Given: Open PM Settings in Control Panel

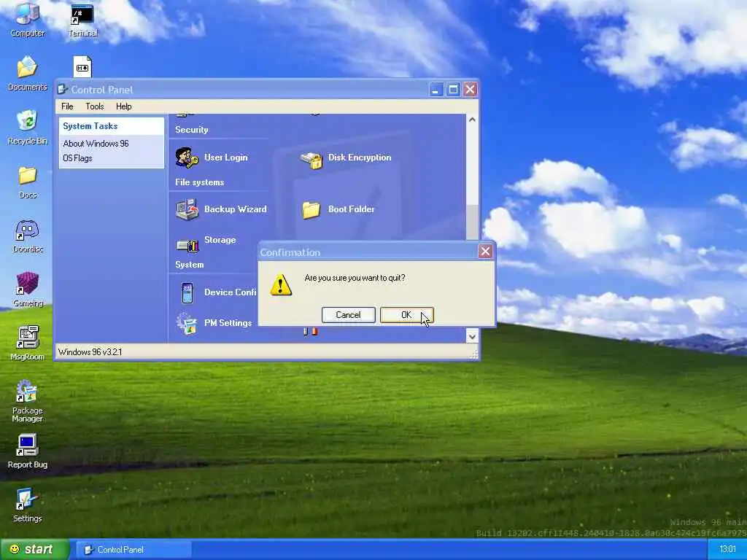Looking at the screenshot, I should (214, 323).
